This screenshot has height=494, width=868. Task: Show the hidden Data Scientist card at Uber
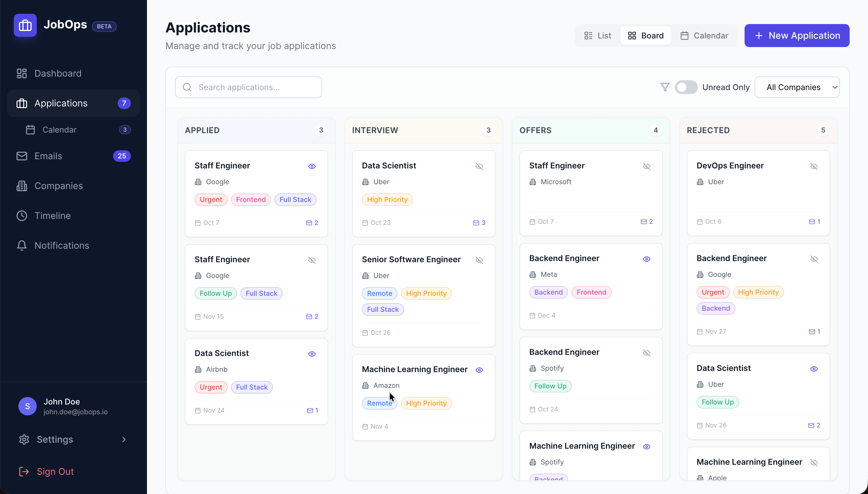pos(479,166)
